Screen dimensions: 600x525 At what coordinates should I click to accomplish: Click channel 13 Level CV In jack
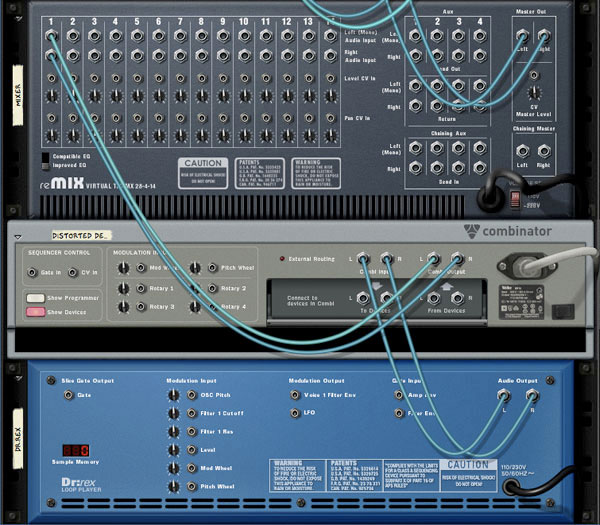coord(308,78)
